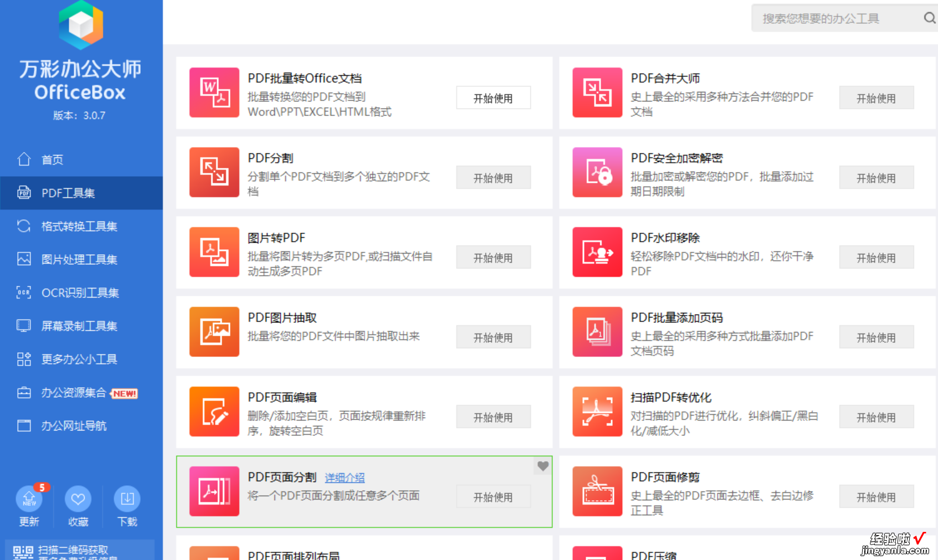Select PDF工具集 in the sidebar
938x560 pixels.
81,193
